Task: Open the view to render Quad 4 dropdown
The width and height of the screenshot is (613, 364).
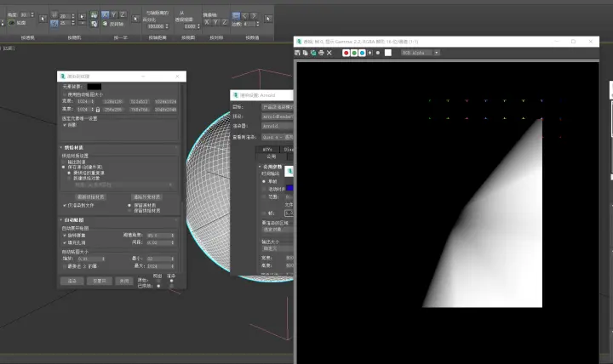Action: coord(278,137)
